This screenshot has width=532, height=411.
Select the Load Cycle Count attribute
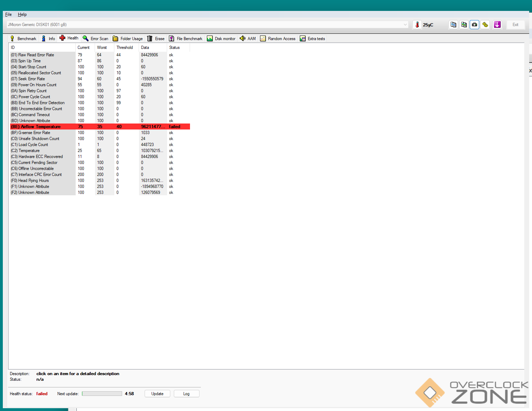100,145
